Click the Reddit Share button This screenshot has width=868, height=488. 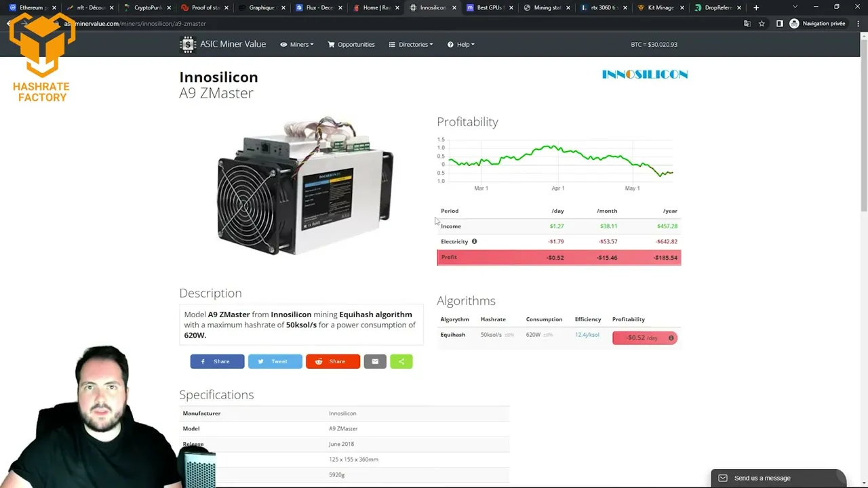tap(332, 361)
